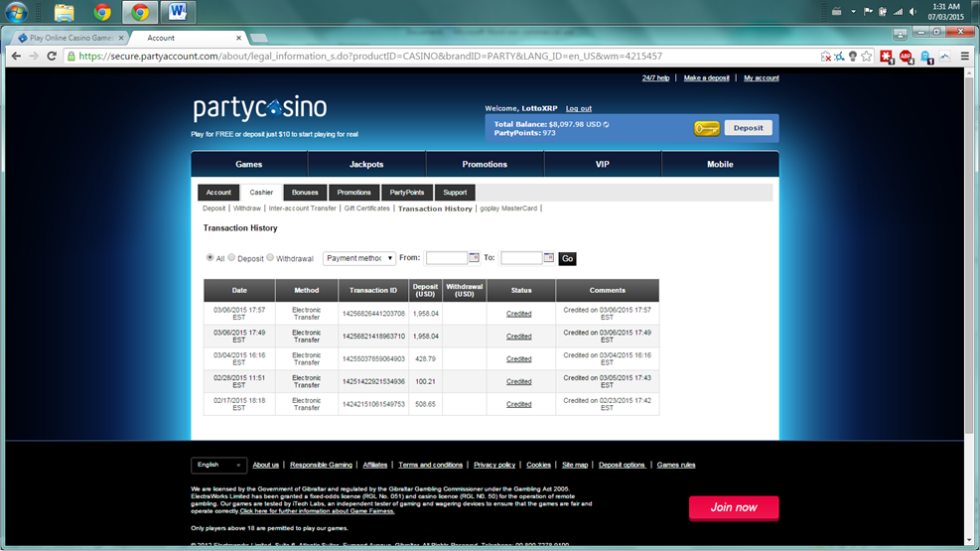980x551 pixels.
Task: Open the Action Center flag icon
Action: tap(868, 11)
